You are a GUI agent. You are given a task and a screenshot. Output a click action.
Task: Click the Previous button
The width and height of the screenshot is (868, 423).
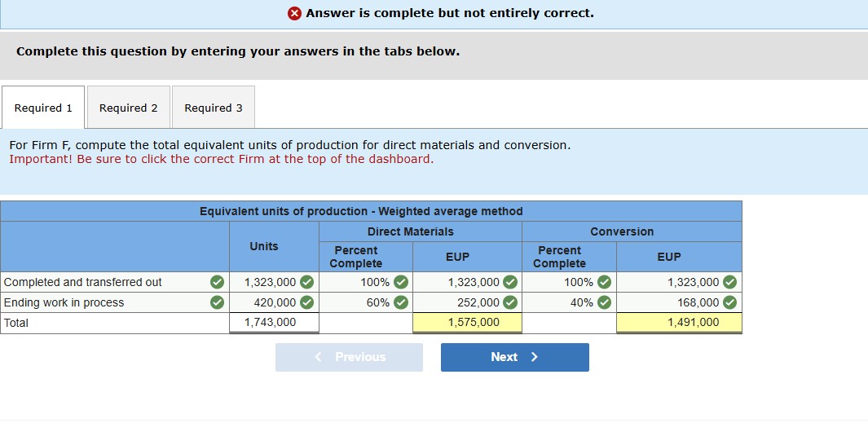[350, 357]
